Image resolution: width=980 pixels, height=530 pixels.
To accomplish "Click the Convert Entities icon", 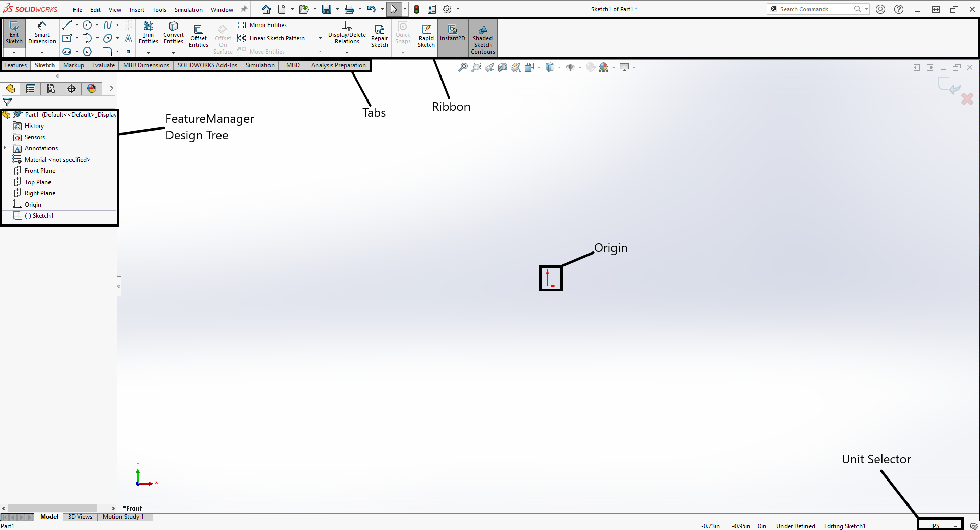I will tap(174, 34).
